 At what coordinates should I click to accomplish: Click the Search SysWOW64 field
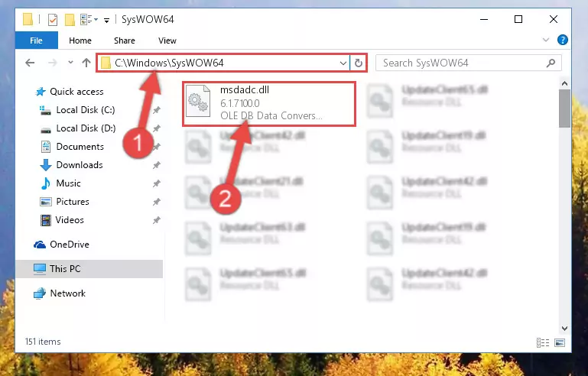(469, 63)
